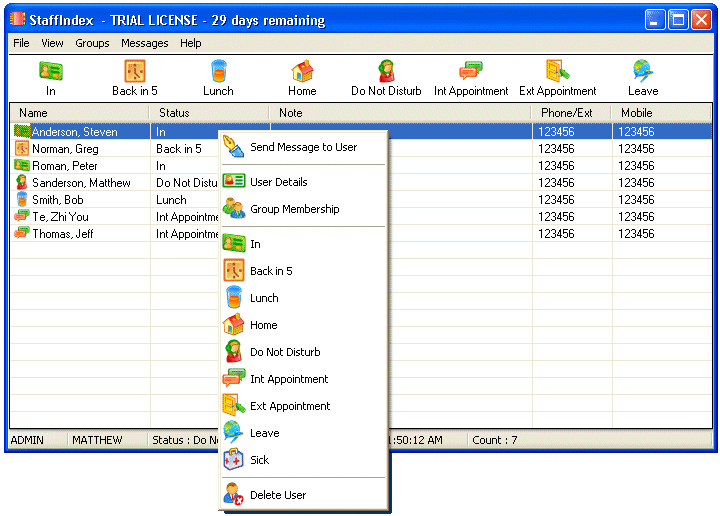This screenshot has width=720, height=516.
Task: Open the Help menu
Action: (x=191, y=43)
